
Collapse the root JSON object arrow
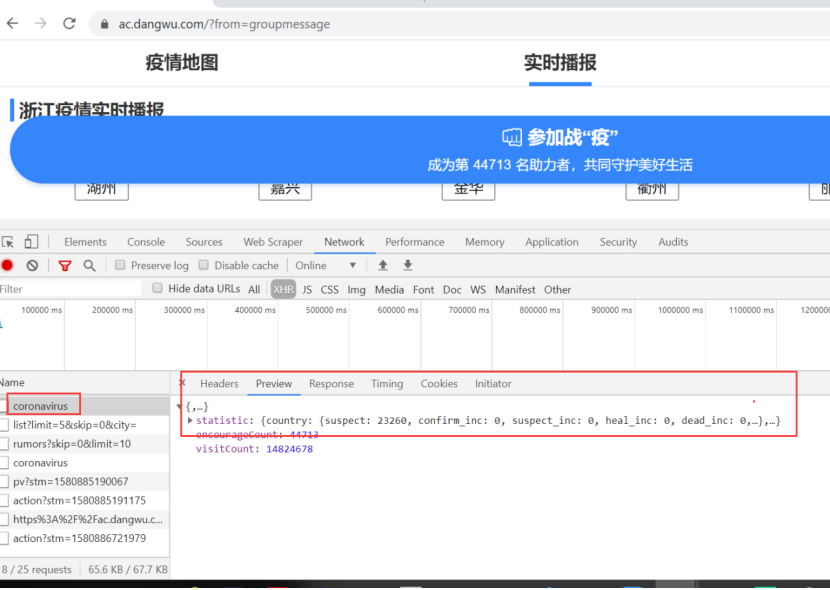pyautogui.click(x=179, y=407)
